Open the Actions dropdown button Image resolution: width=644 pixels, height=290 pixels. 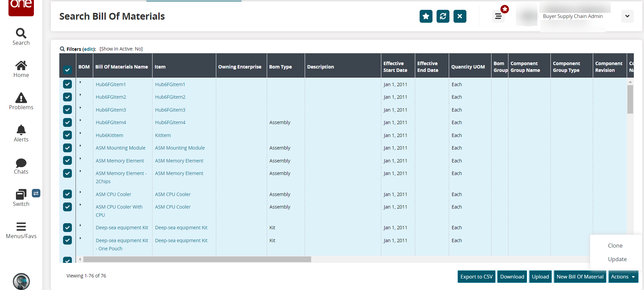pyautogui.click(x=623, y=277)
